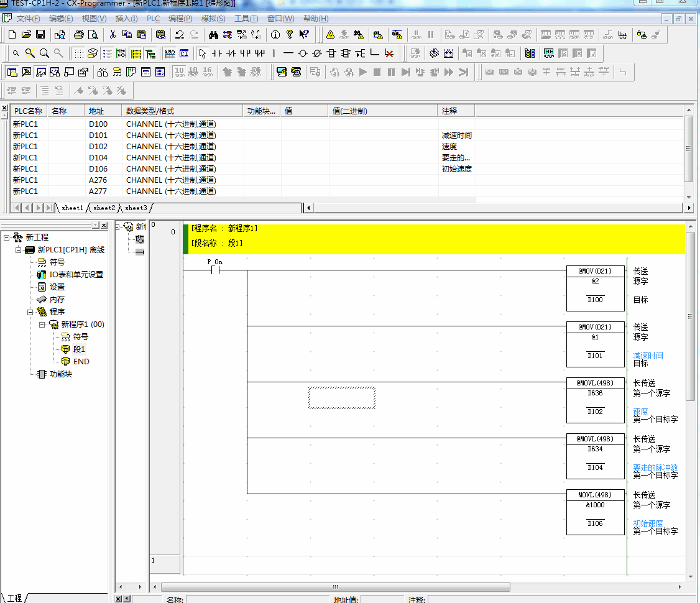Switch to the sheet2 tab
700x603 pixels.
click(104, 208)
